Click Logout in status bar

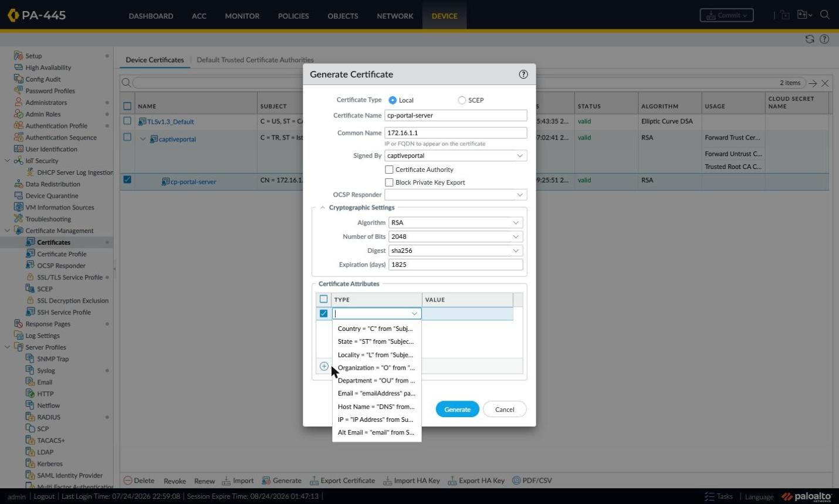[x=44, y=496]
